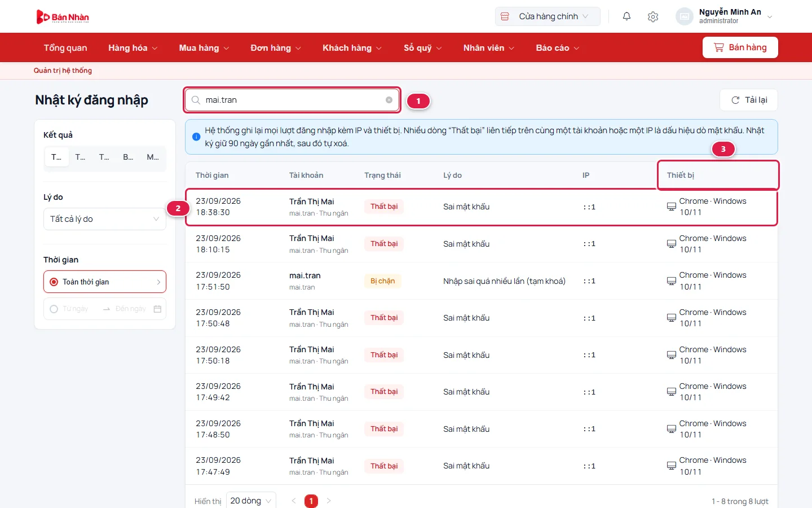Switch to the M... result filter tab

(x=152, y=157)
